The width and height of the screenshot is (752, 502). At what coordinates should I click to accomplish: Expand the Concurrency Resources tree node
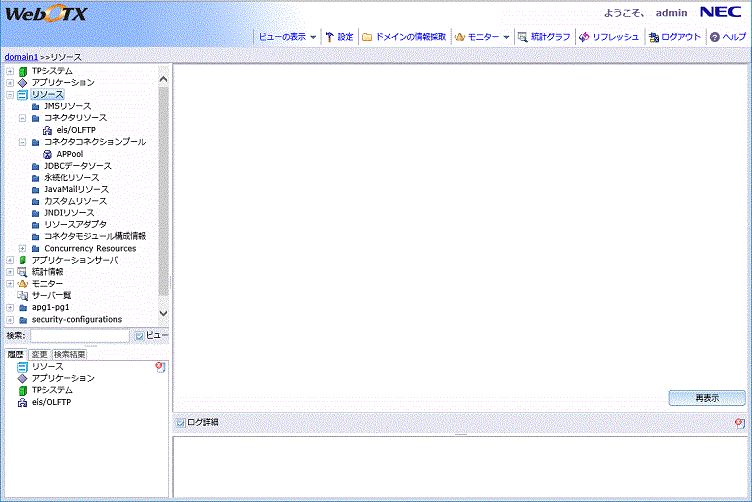23,248
